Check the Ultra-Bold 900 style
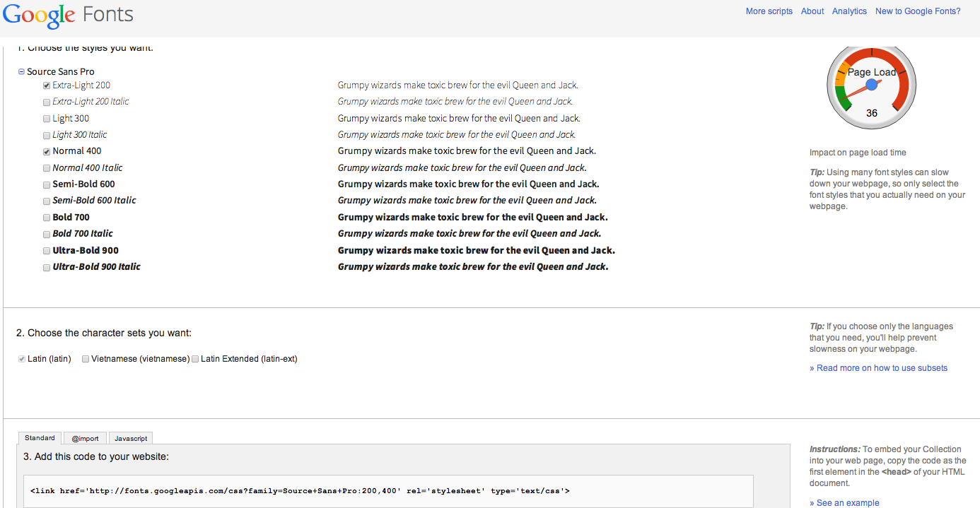 [x=47, y=251]
